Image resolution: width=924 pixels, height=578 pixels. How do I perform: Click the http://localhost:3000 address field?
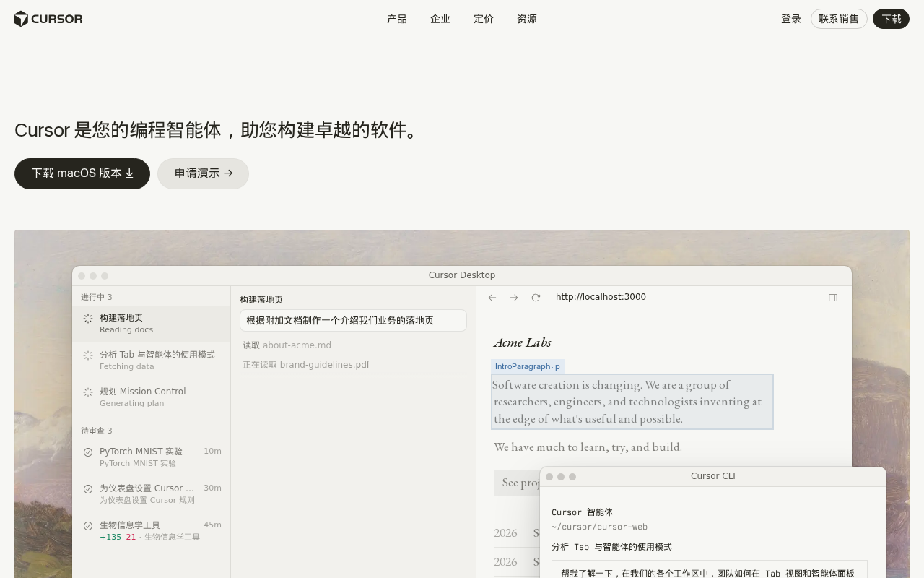tap(601, 297)
